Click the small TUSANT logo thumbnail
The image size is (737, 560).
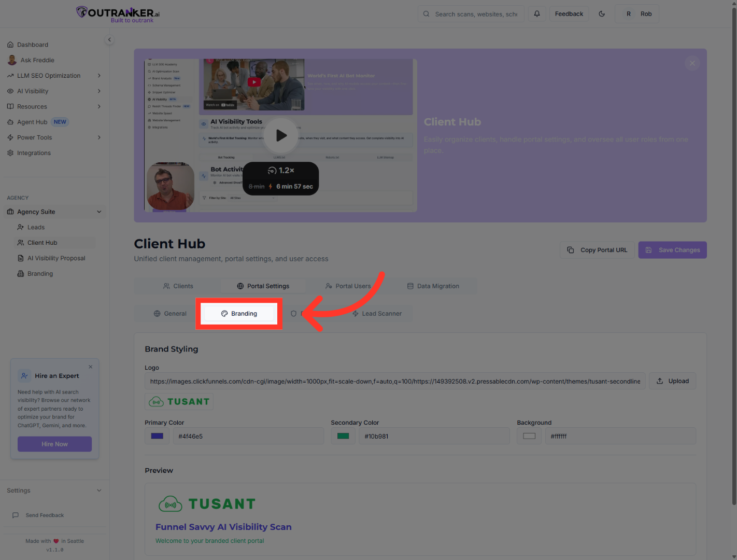tap(179, 402)
